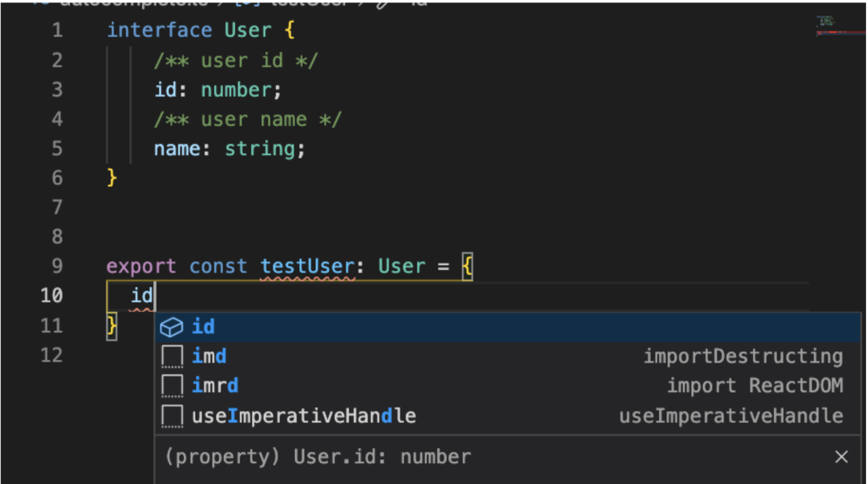
Task: Click line number 1 in the gutter
Action: [57, 30]
